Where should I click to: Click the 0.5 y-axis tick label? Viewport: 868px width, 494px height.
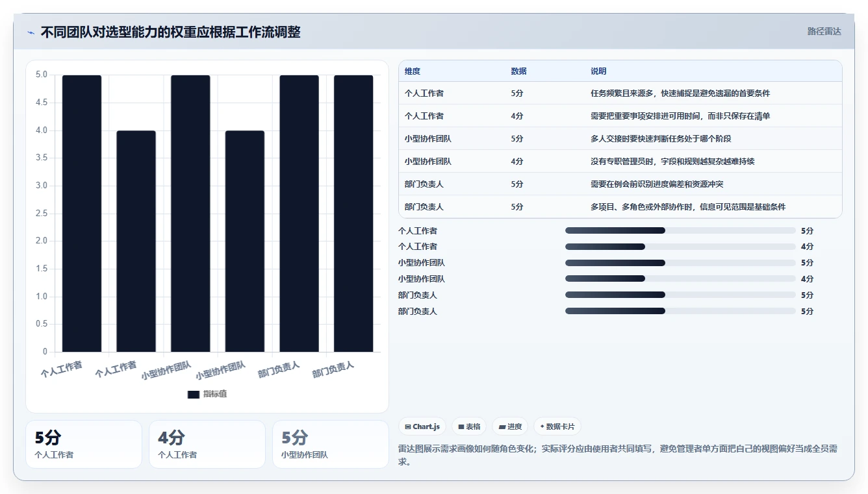[x=41, y=325]
